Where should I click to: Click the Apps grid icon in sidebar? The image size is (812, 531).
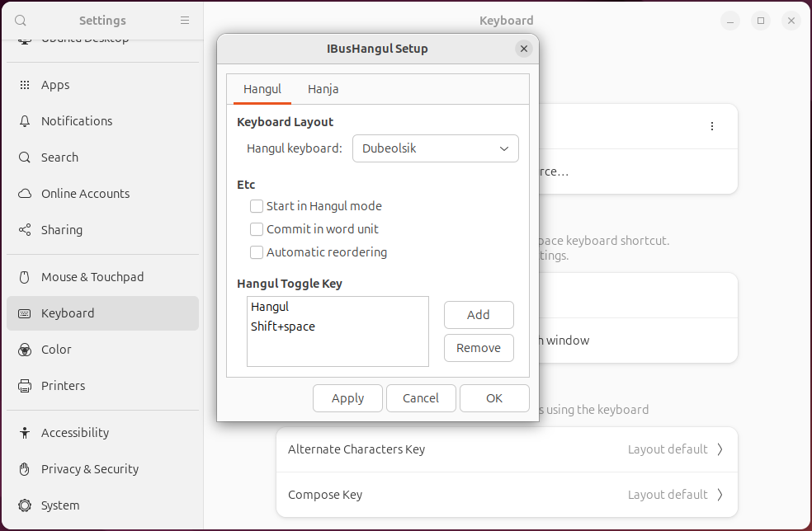(x=24, y=85)
